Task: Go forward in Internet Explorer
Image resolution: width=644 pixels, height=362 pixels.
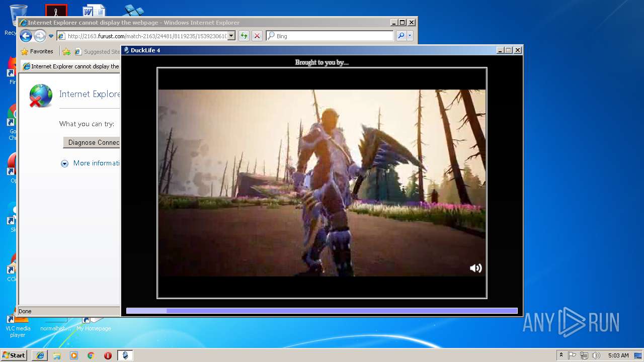Action: pos(40,36)
